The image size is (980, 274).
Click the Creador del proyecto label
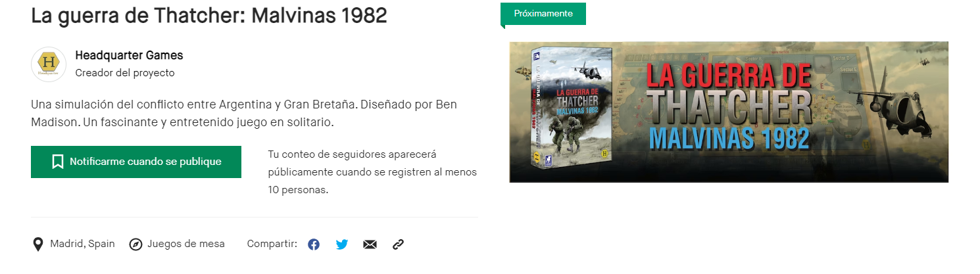(x=125, y=73)
